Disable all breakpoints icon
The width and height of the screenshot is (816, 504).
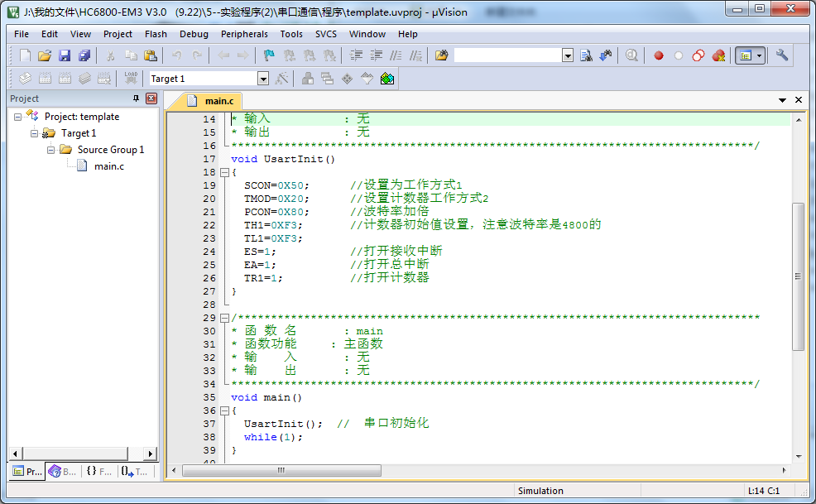pyautogui.click(x=698, y=55)
